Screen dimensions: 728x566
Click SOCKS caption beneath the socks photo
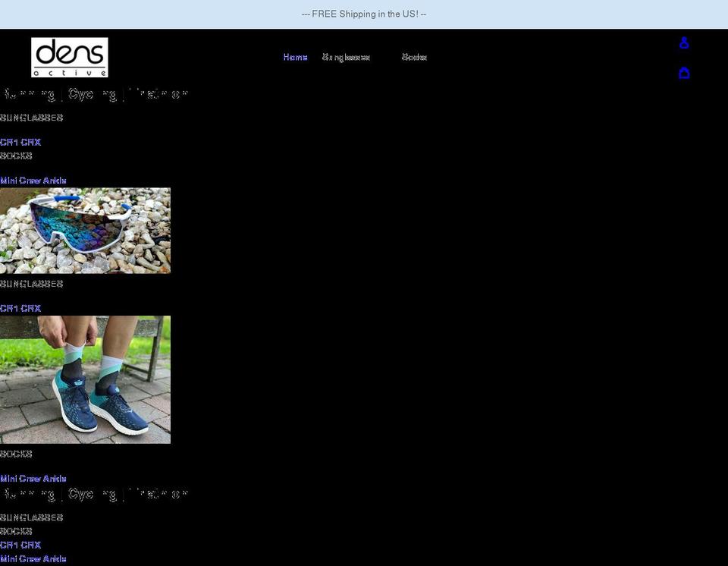(16, 454)
